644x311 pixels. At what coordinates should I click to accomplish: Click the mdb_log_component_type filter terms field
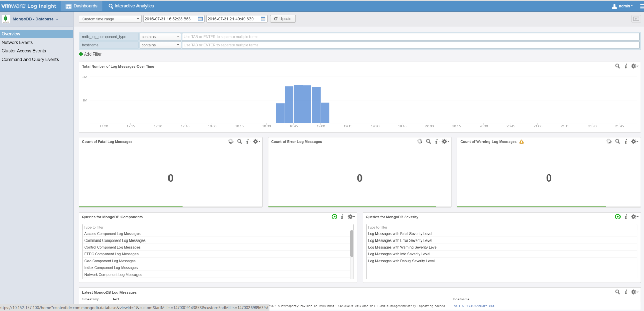(x=410, y=37)
